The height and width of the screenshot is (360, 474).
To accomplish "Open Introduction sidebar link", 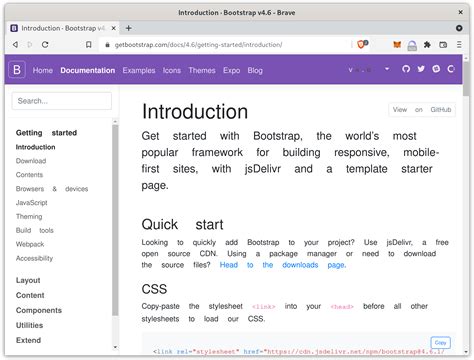I will coord(36,147).
